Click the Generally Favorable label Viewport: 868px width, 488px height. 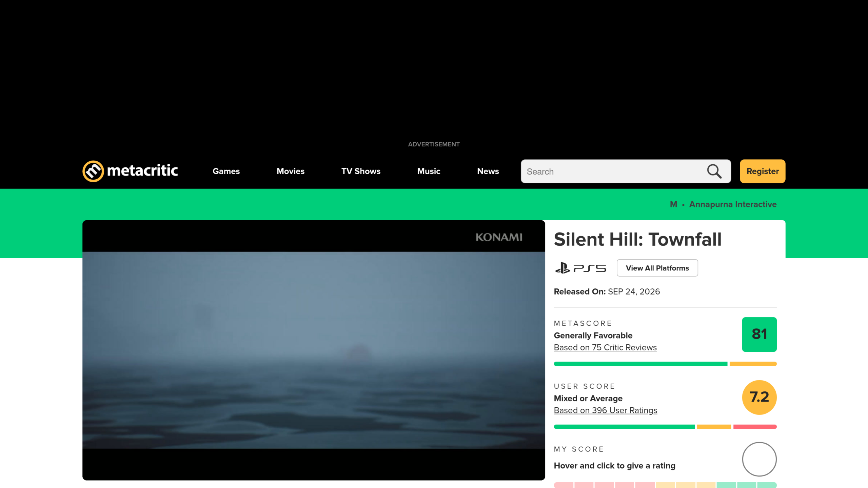click(x=593, y=335)
